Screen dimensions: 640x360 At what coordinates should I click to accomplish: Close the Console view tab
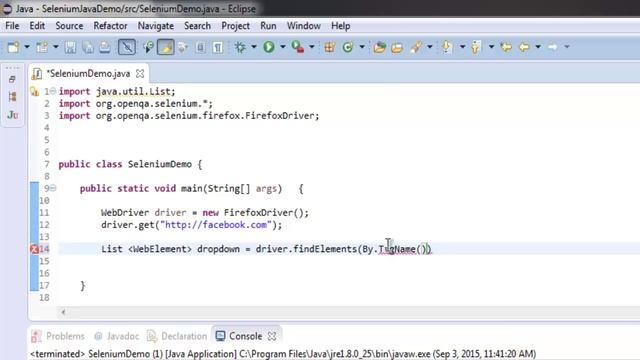[272, 336]
